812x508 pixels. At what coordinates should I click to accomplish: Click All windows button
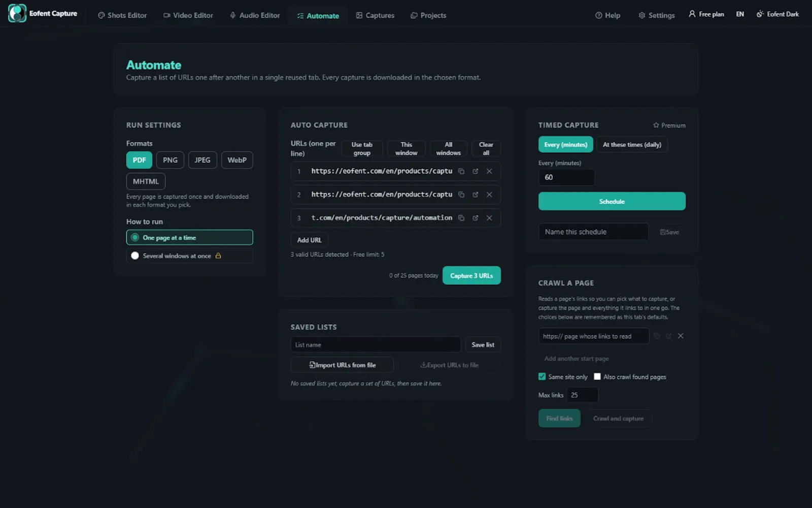click(x=449, y=149)
